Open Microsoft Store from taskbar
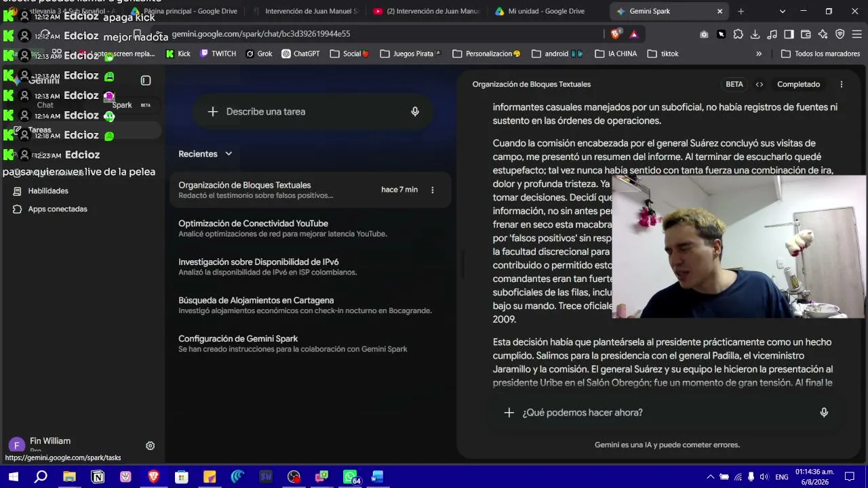868x488 pixels. 182,477
